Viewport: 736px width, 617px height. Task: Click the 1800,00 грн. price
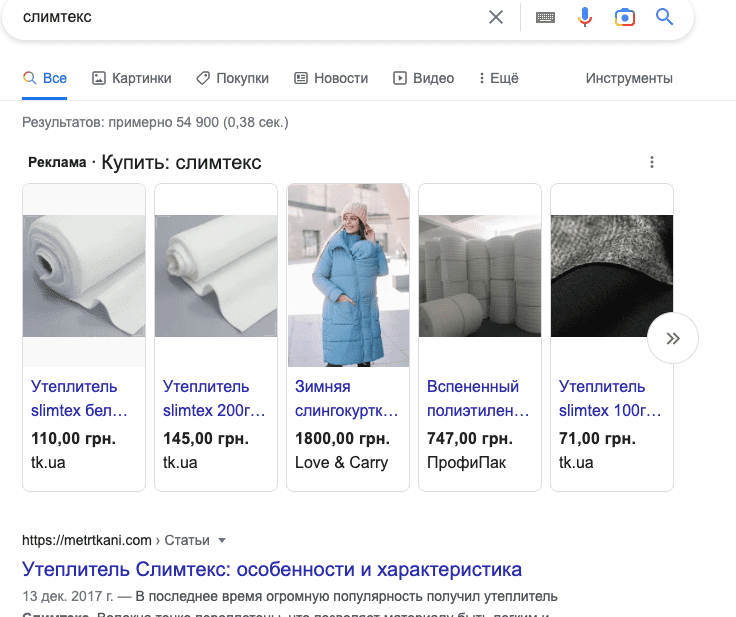(x=342, y=439)
